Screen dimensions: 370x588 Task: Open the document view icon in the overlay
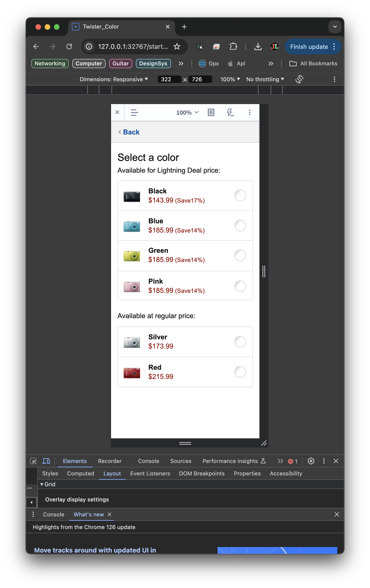coord(211,113)
